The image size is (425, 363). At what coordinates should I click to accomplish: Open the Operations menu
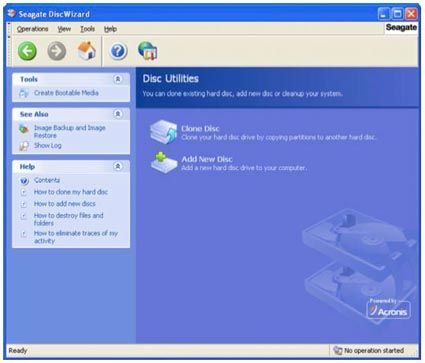(x=32, y=29)
